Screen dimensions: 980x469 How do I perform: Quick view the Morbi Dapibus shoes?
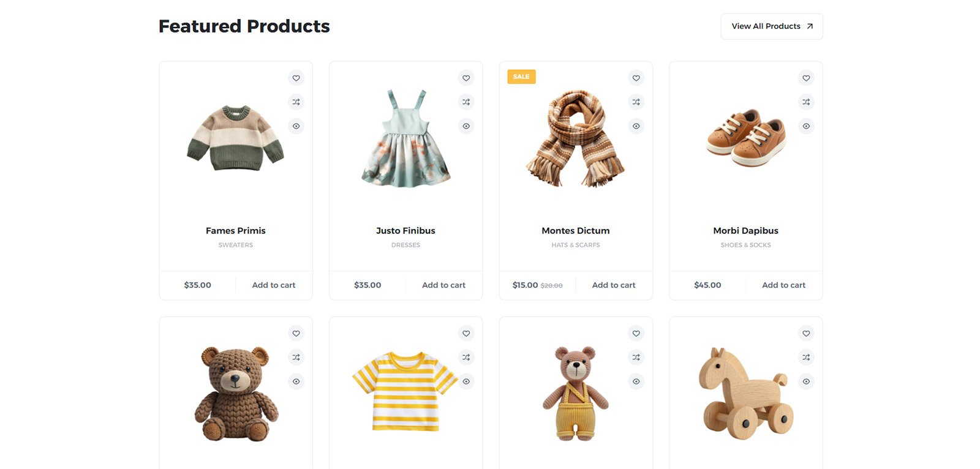[x=806, y=126]
